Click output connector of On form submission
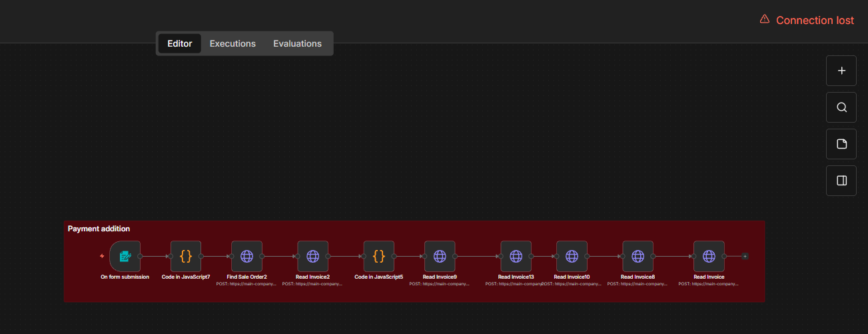 pos(141,256)
